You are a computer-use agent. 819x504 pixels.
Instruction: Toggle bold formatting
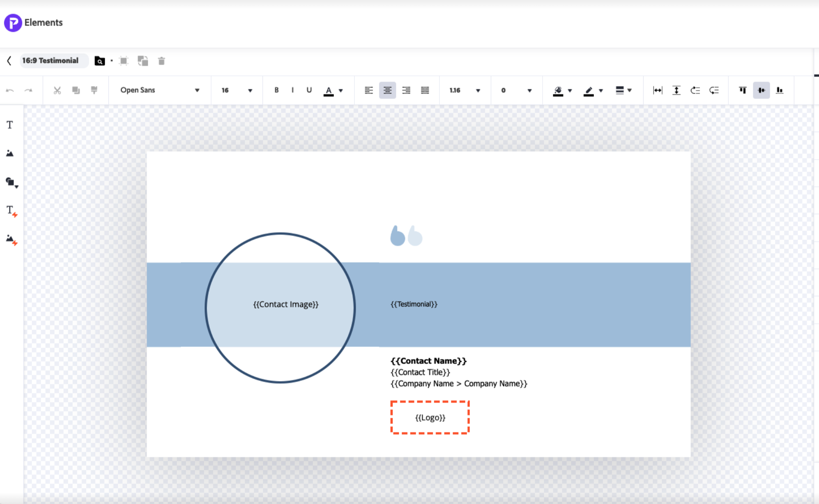pos(276,90)
